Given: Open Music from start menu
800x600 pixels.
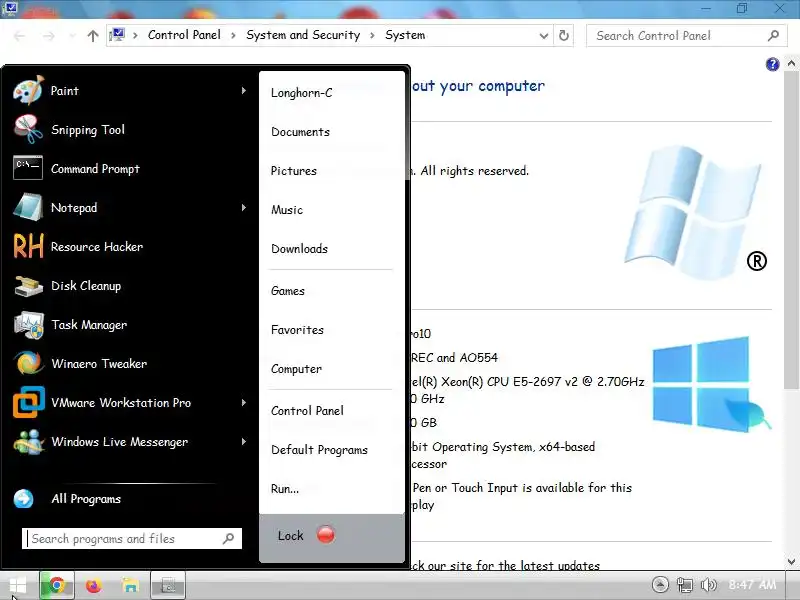Looking at the screenshot, I should point(287,210).
